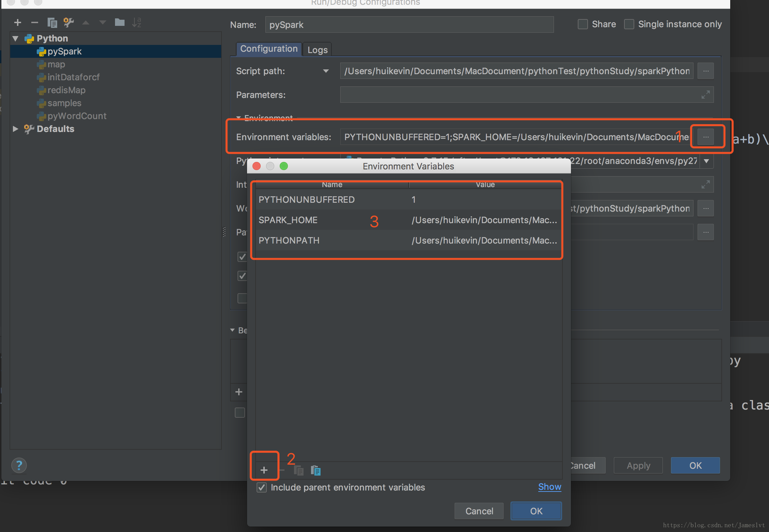Screen dimensions: 769x532
Task: Expand the Parameters field editor
Action: (706, 95)
